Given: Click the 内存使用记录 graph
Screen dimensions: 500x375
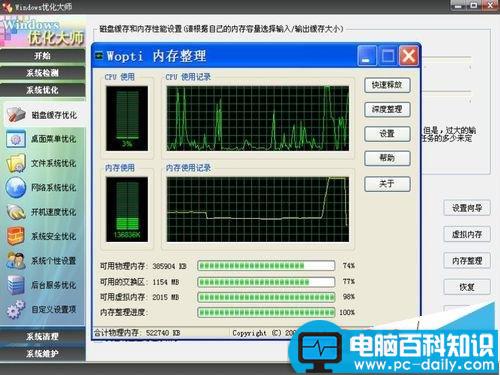Looking at the screenshot, I should pyautogui.click(x=258, y=209).
